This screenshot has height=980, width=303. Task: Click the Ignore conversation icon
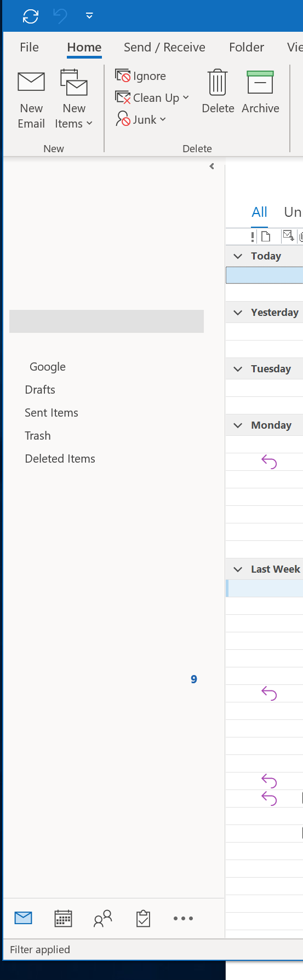pos(123,76)
